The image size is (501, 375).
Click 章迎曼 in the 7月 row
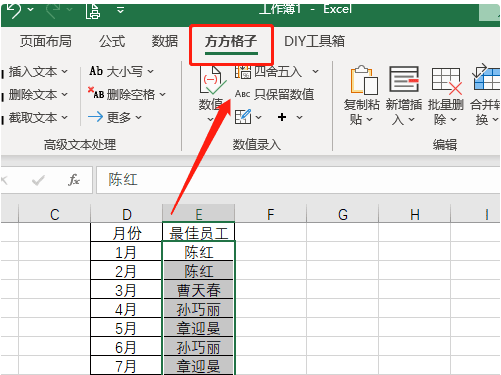point(199,365)
